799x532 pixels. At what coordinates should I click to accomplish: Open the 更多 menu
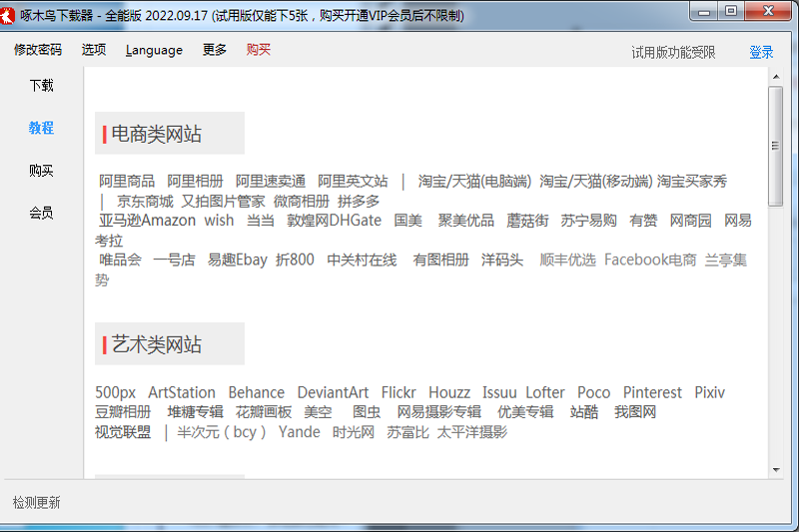(215, 50)
